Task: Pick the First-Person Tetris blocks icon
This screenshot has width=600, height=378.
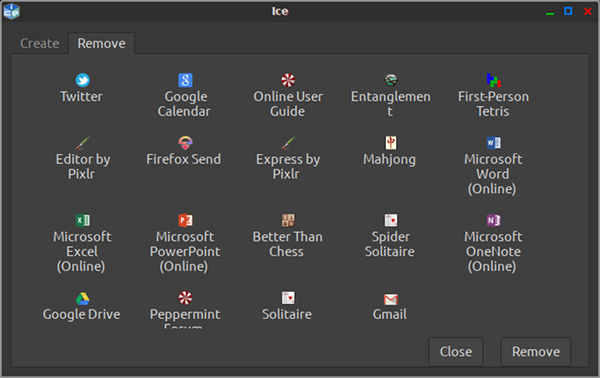Action: click(493, 80)
